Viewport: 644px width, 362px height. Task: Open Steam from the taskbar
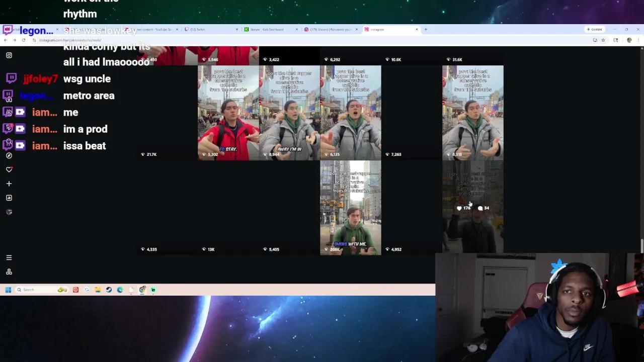(109, 290)
